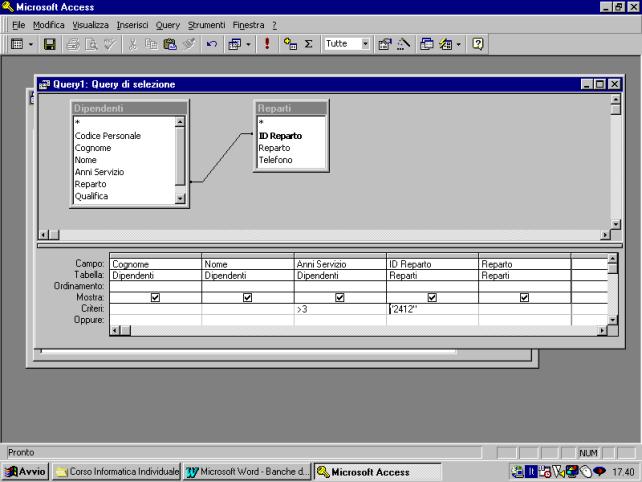Click the Cut scissors icon
642x482 pixels.
[x=132, y=44]
